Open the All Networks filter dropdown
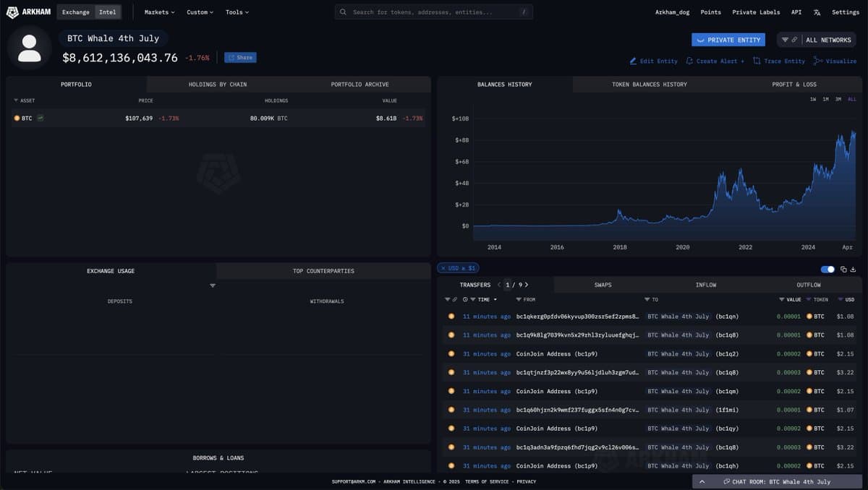Image resolution: width=868 pixels, height=490 pixels. 817,40
